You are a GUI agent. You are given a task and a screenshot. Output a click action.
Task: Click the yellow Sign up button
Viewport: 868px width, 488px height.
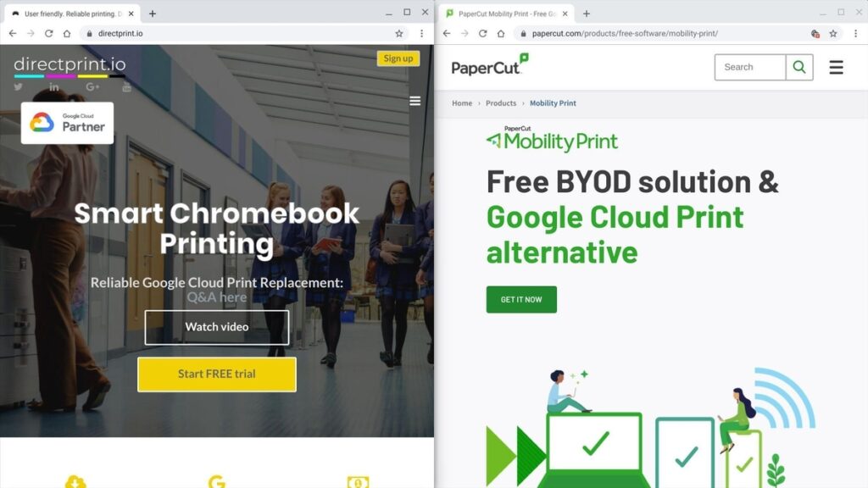click(398, 58)
